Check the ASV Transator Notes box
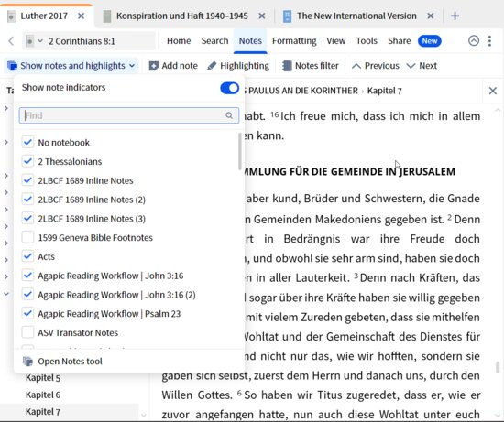Screen dimensions: 504x422 27,332
